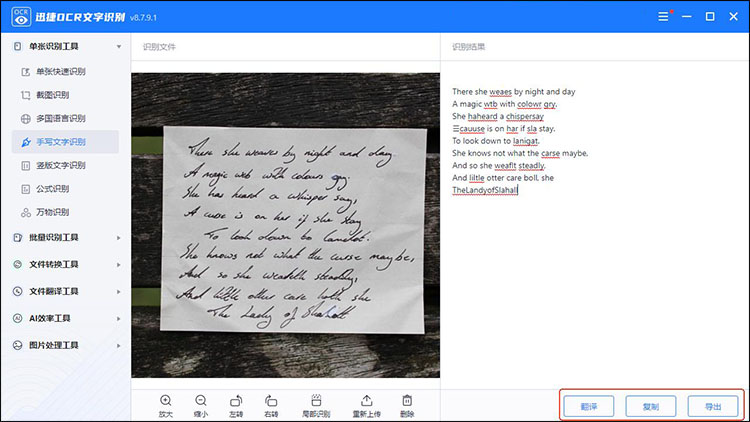The image size is (750, 422).
Task: Open the hamburger menu icon
Action: 663,17
